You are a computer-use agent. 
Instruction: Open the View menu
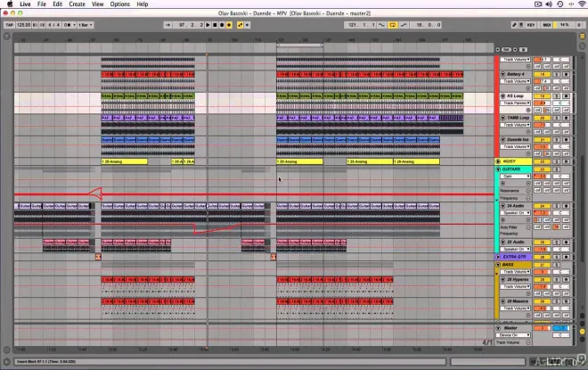point(97,4)
